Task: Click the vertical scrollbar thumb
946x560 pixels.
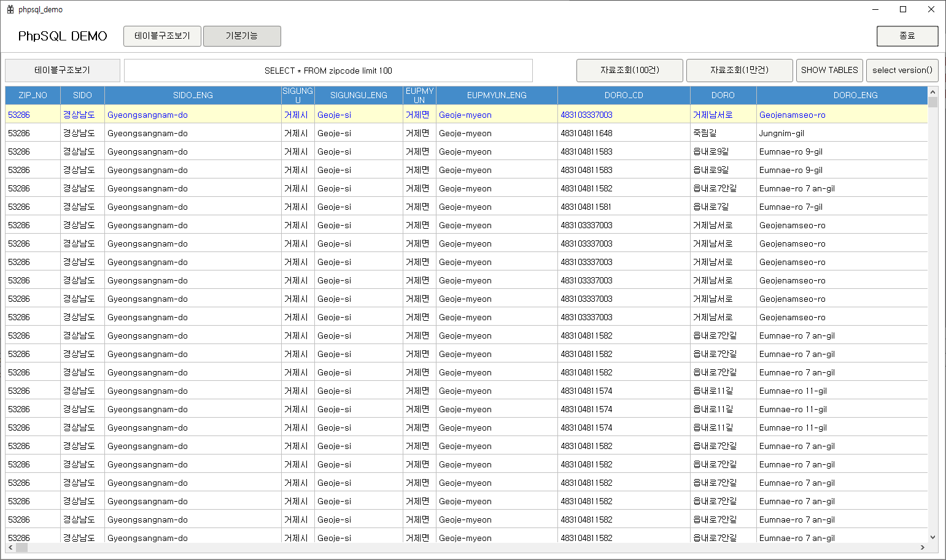Action: pos(933,102)
